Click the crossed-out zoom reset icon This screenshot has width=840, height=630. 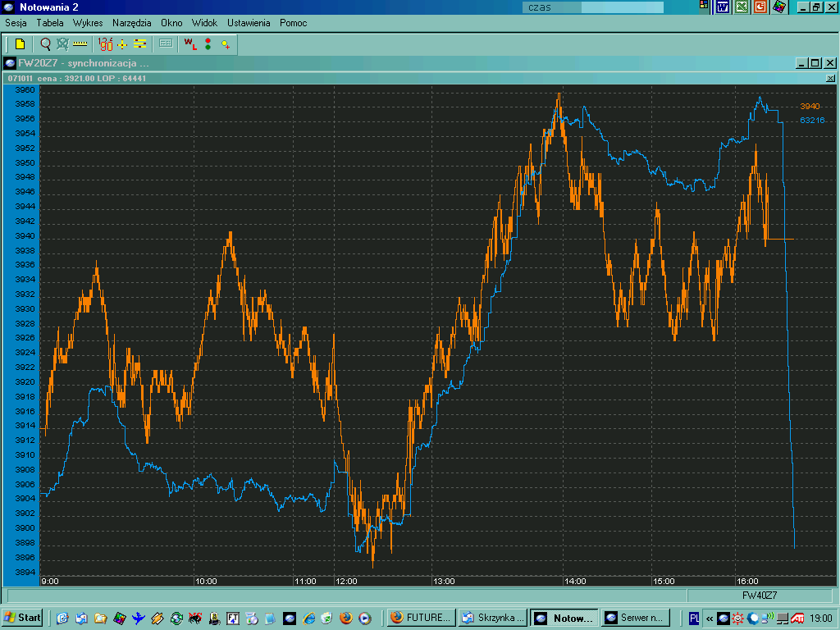coord(62,44)
